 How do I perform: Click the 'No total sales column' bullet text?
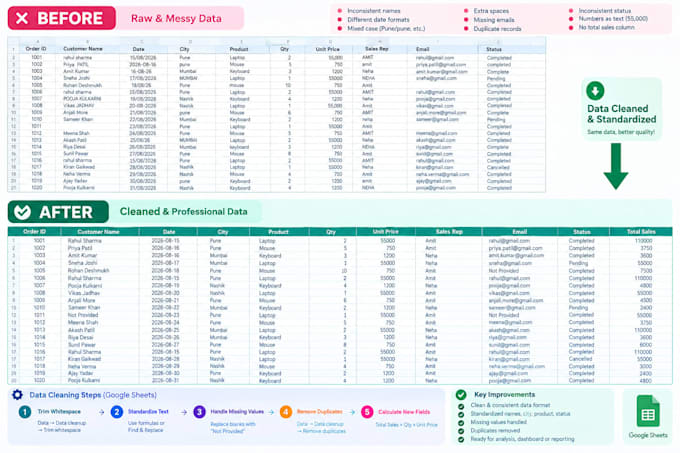(606, 27)
